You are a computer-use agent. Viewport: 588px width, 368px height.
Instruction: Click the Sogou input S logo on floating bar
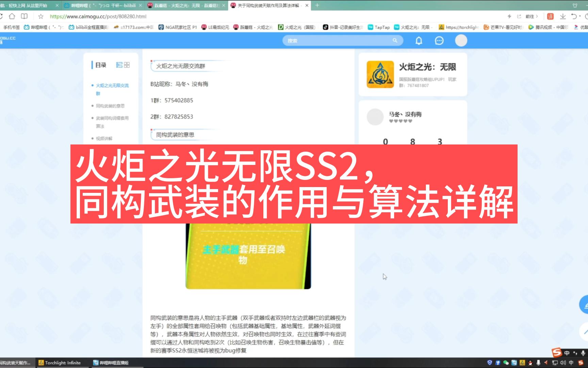point(557,352)
